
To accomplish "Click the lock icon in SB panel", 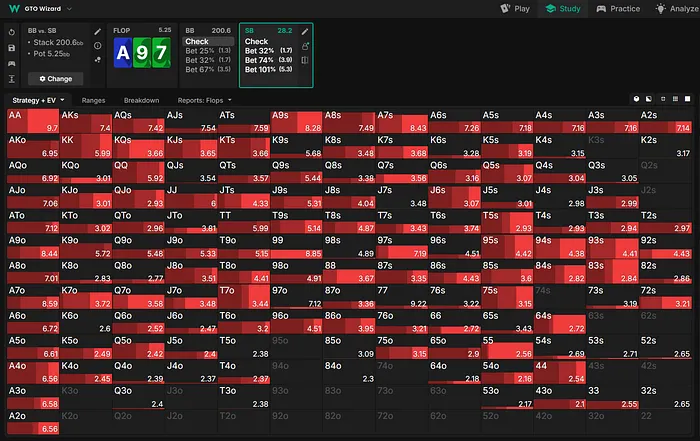I will pos(305,46).
